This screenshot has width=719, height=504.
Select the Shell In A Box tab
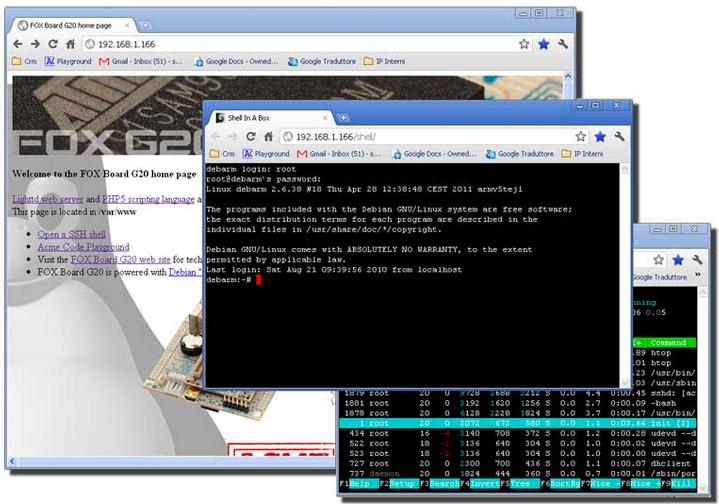coord(271,118)
